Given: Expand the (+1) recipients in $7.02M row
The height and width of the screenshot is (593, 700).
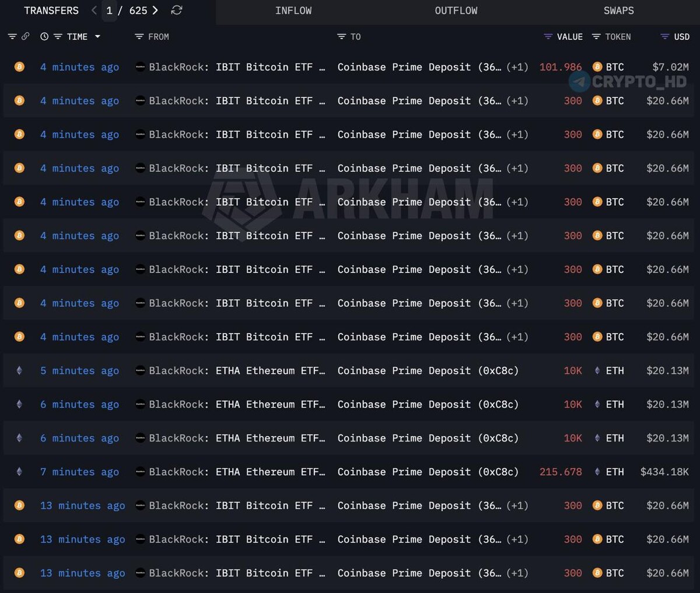Looking at the screenshot, I should click(x=517, y=67).
